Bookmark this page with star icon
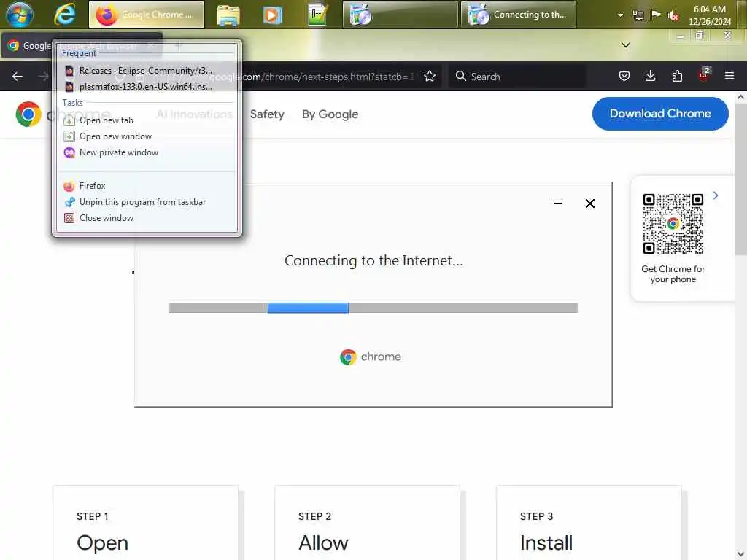This screenshot has height=560, width=747. (x=429, y=76)
